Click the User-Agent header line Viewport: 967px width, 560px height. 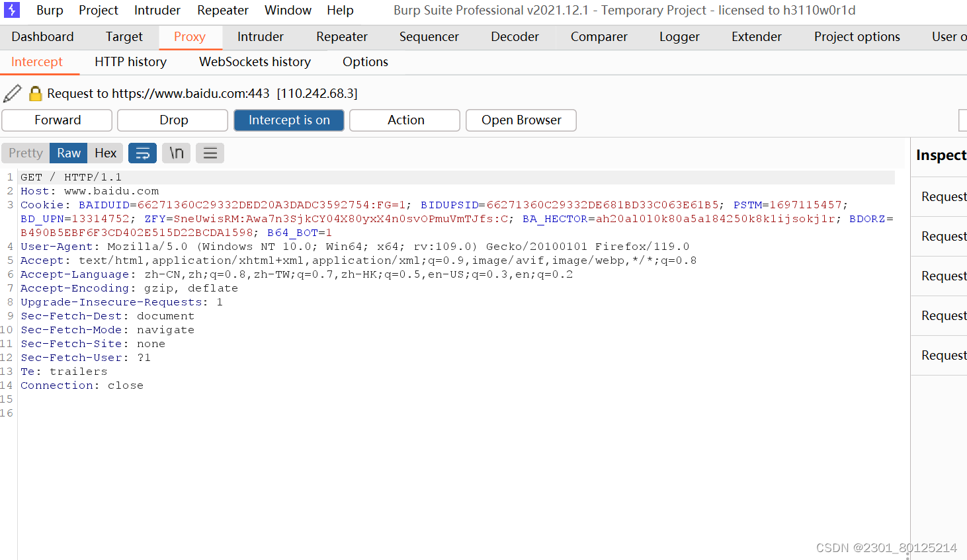355,247
